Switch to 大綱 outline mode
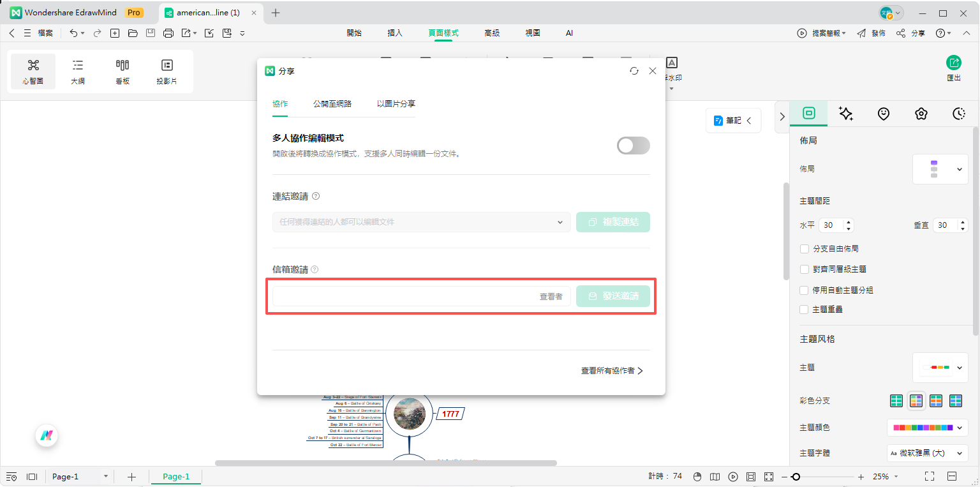Viewport: 980px width, 487px height. pyautogui.click(x=78, y=71)
